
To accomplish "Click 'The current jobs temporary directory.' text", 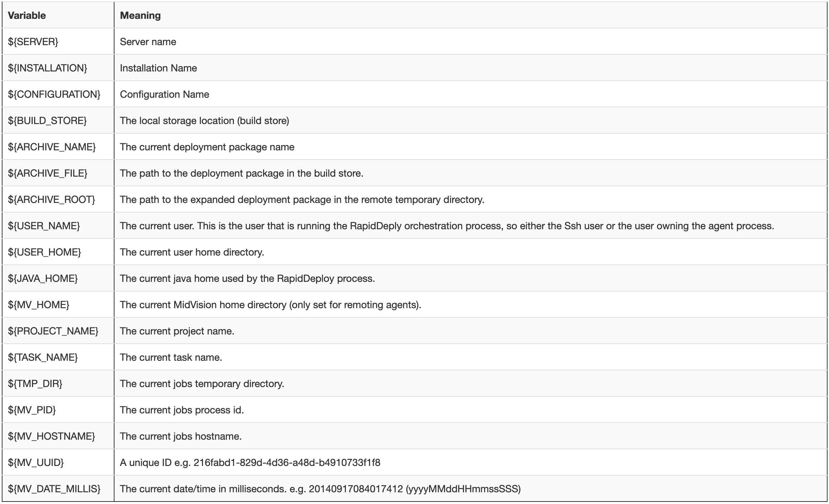I will click(x=202, y=384).
